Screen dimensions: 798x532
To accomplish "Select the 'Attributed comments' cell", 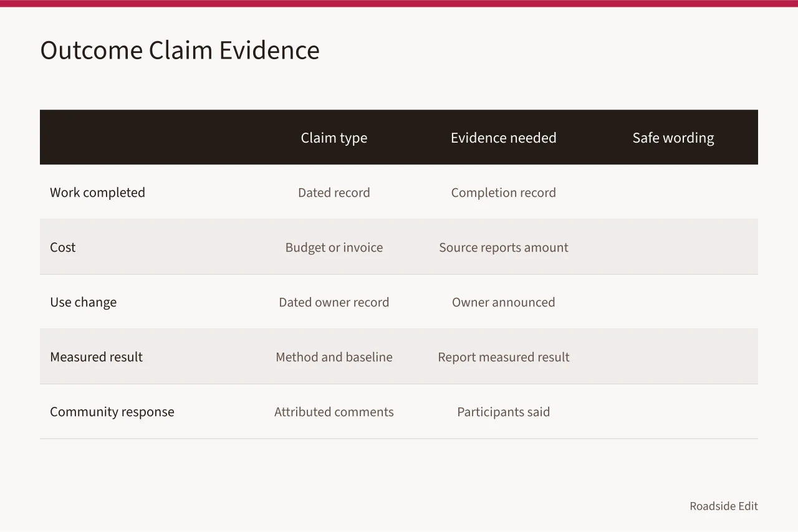I will click(334, 412).
